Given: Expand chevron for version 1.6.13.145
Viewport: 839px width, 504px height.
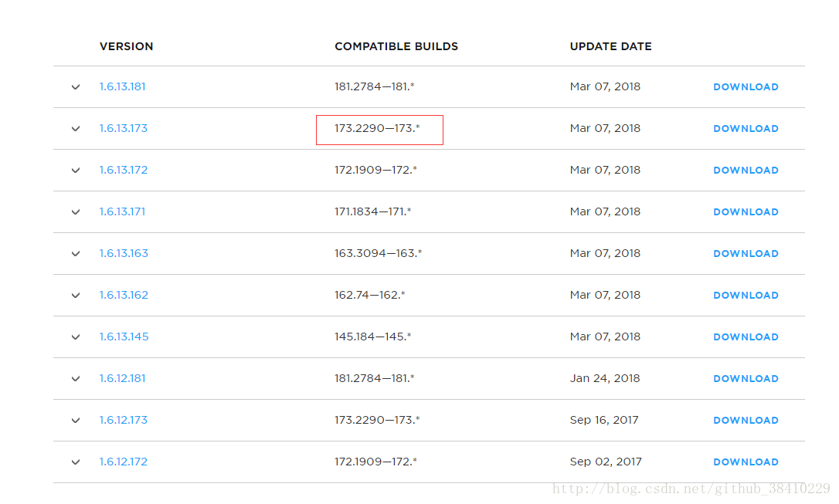Looking at the screenshot, I should click(76, 337).
